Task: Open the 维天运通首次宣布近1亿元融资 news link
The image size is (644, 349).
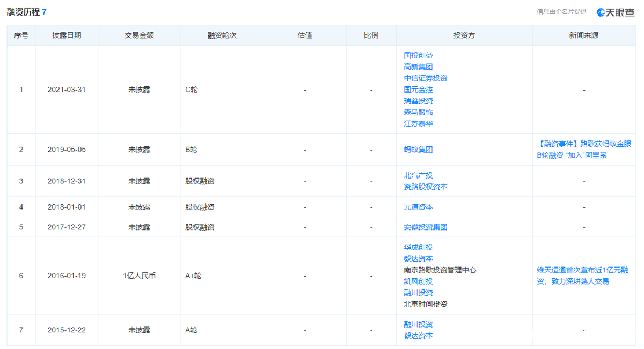Action: [582, 276]
